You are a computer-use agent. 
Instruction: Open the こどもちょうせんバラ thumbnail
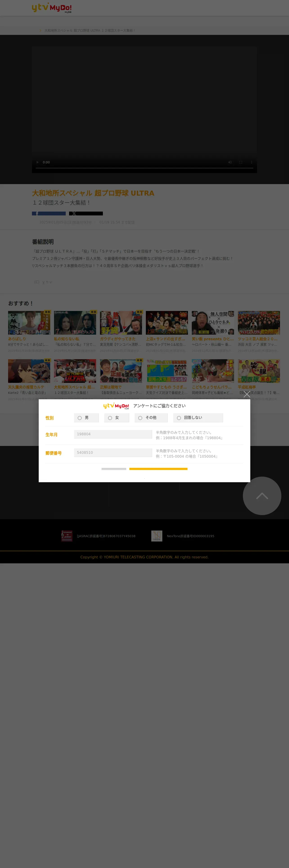tap(213, 371)
